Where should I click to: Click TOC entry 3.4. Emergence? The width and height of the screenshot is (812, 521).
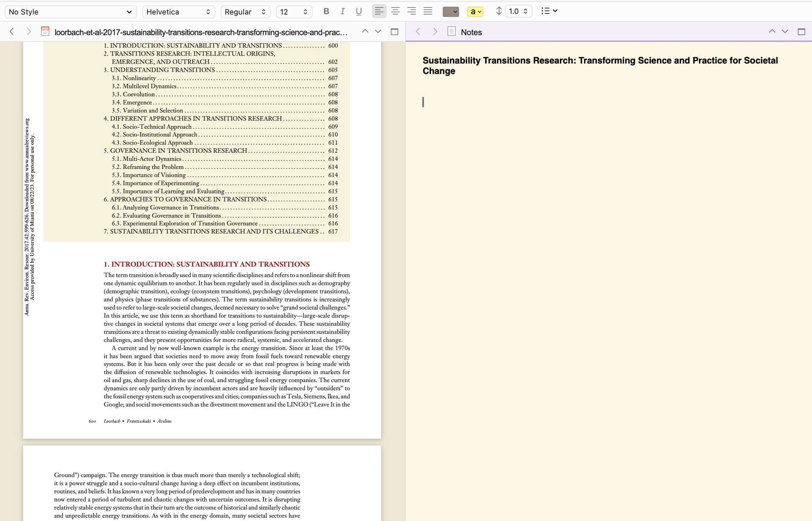(225, 102)
